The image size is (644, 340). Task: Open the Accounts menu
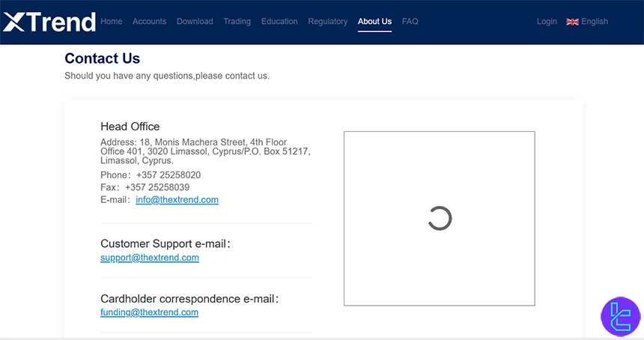(x=149, y=22)
